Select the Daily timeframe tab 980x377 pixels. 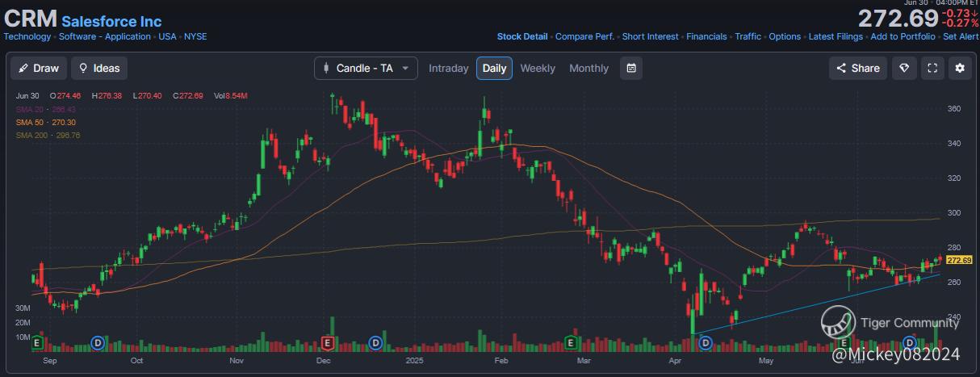coord(494,68)
